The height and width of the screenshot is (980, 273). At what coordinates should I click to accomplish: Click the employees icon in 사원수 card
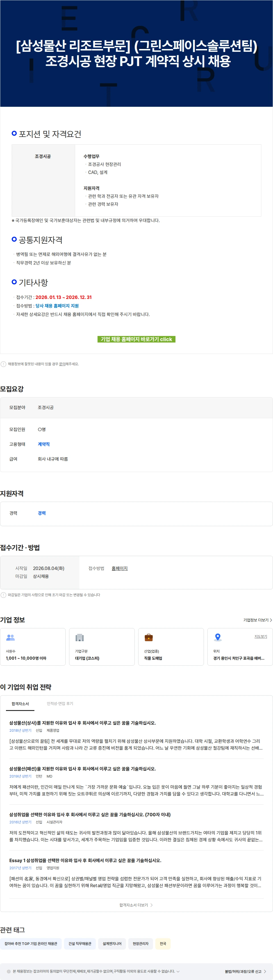[11, 637]
